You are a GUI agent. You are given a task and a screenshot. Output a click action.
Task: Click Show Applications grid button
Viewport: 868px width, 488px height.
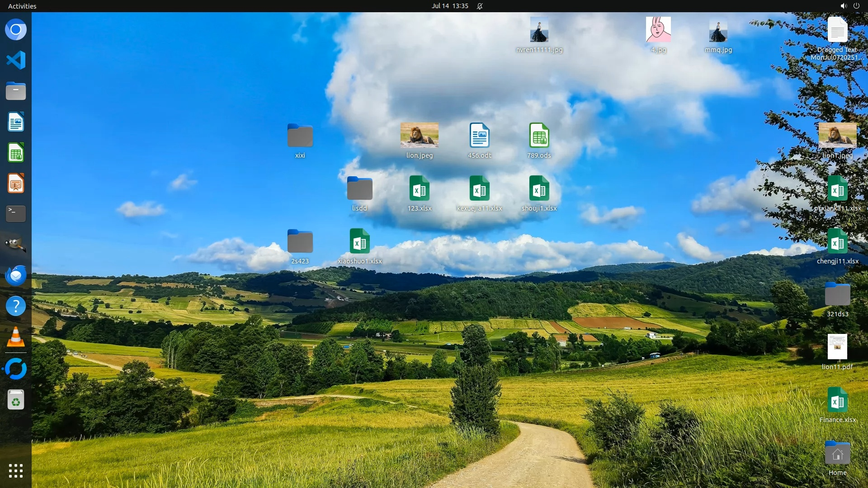click(16, 471)
